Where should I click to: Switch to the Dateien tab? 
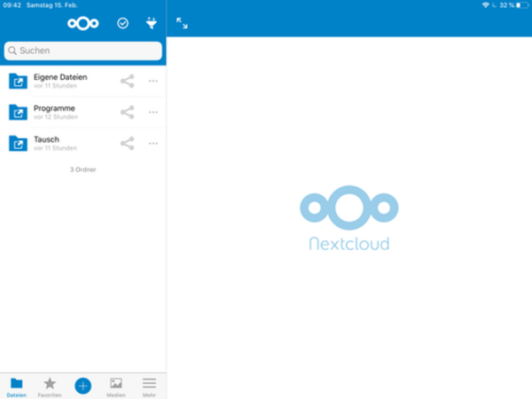pos(16,387)
